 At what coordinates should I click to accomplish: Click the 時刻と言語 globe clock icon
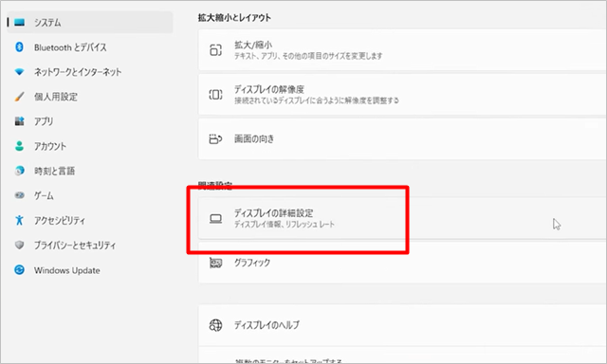point(19,171)
